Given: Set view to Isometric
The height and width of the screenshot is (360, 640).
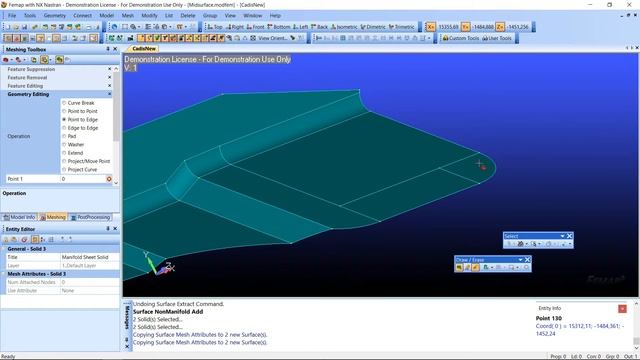Looking at the screenshot, I should (x=344, y=27).
